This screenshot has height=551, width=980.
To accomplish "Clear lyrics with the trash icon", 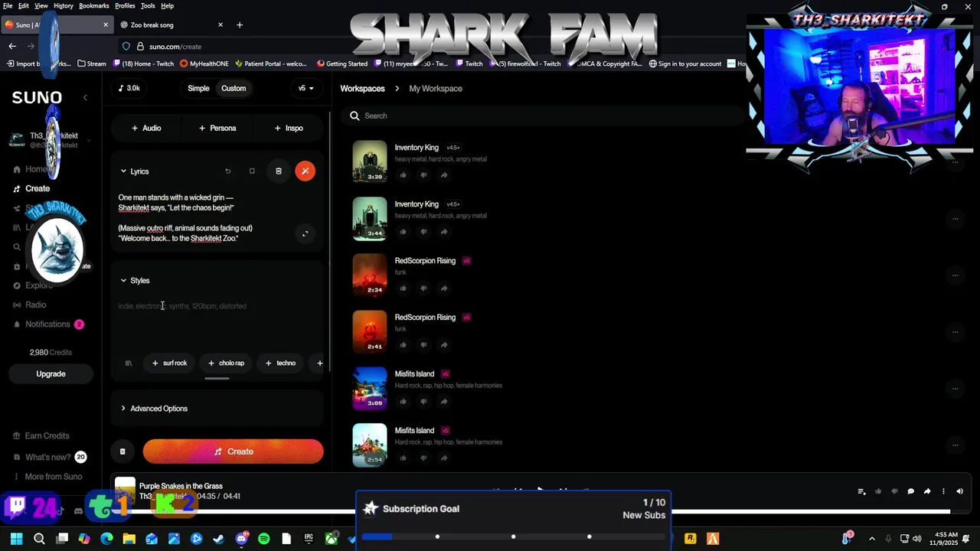I will (279, 171).
